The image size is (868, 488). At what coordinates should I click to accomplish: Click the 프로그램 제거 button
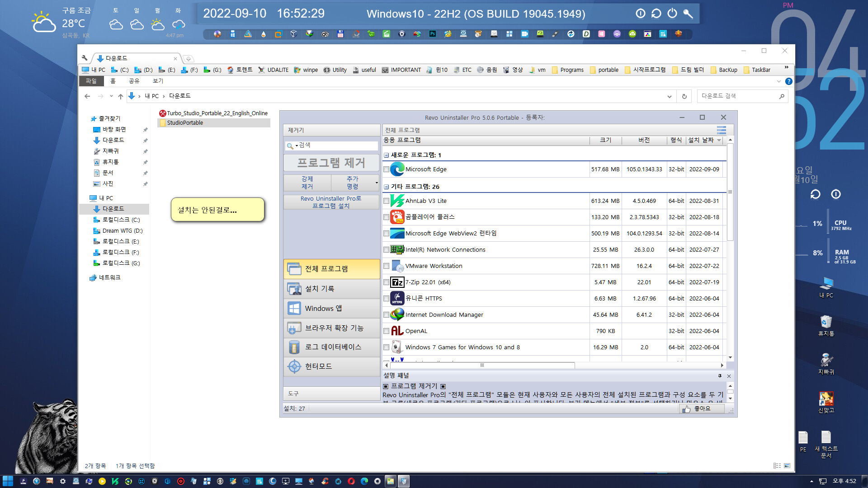331,163
